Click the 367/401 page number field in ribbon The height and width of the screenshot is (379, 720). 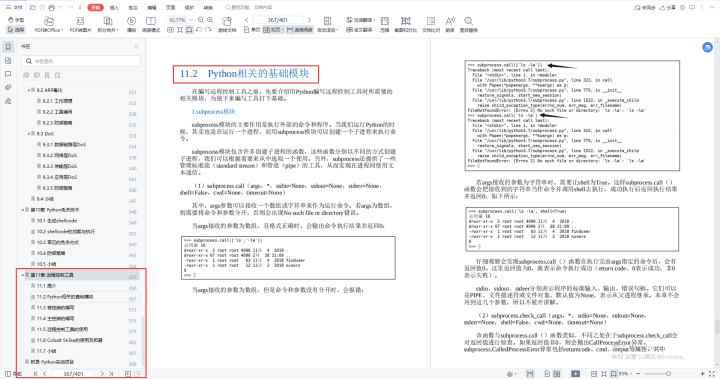pyautogui.click(x=278, y=20)
